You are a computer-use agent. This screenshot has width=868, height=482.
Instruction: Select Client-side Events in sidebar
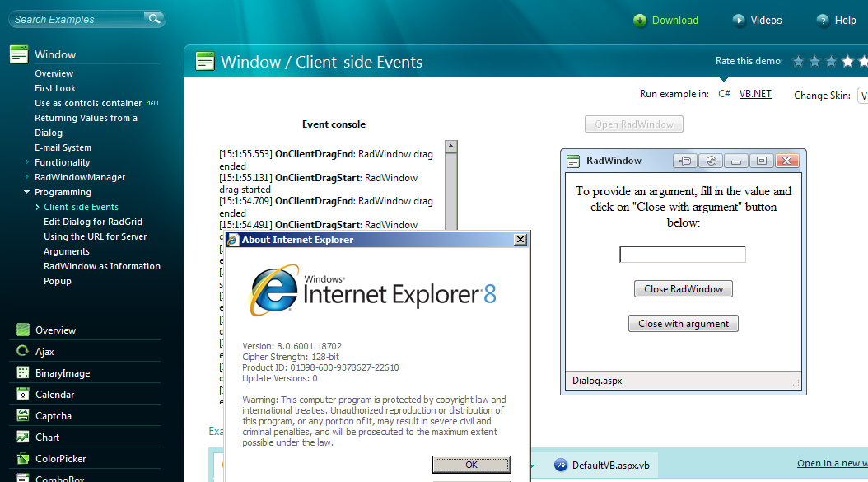coord(81,207)
